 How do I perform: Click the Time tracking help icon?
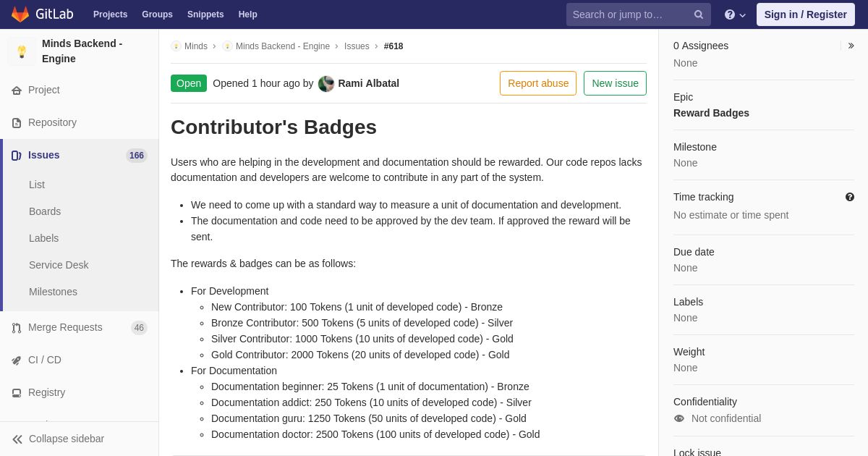(x=850, y=197)
